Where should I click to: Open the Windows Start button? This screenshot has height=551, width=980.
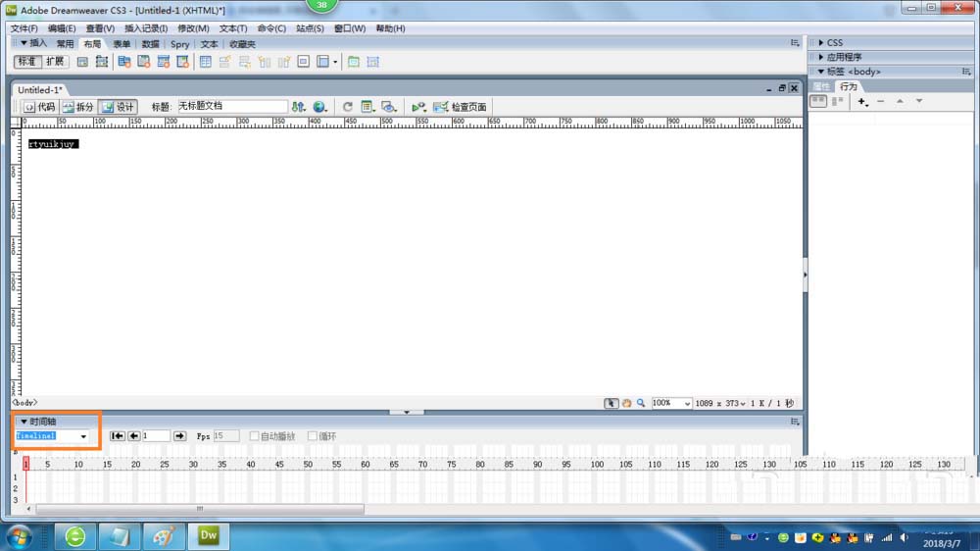tap(19, 536)
